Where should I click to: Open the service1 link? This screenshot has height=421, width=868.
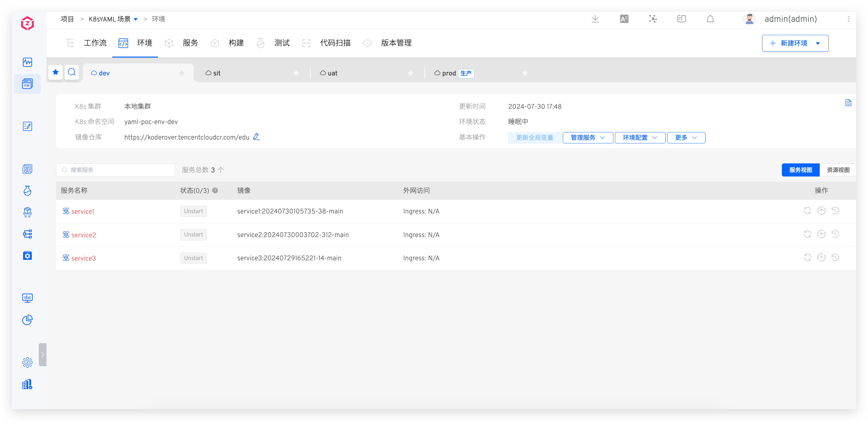tap(83, 211)
